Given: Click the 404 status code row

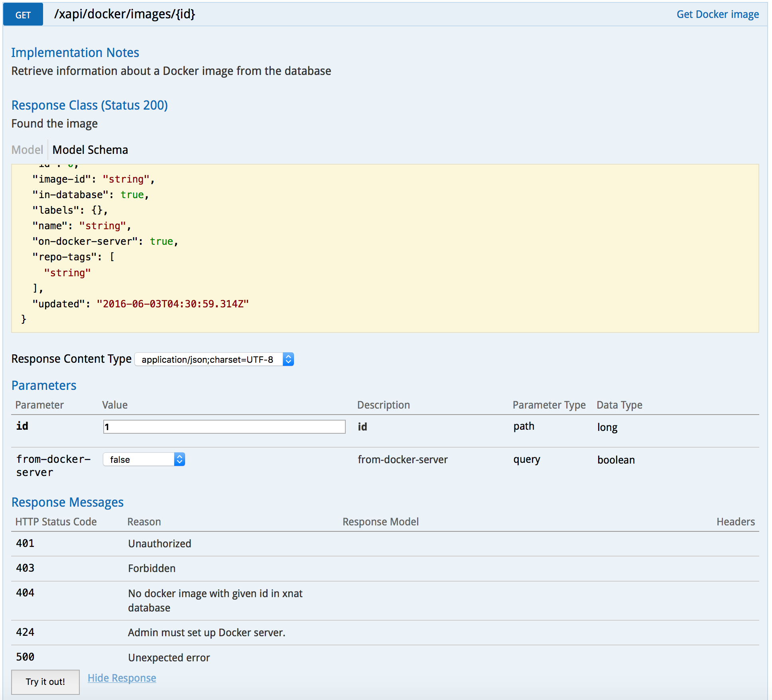Looking at the screenshot, I should point(25,593).
